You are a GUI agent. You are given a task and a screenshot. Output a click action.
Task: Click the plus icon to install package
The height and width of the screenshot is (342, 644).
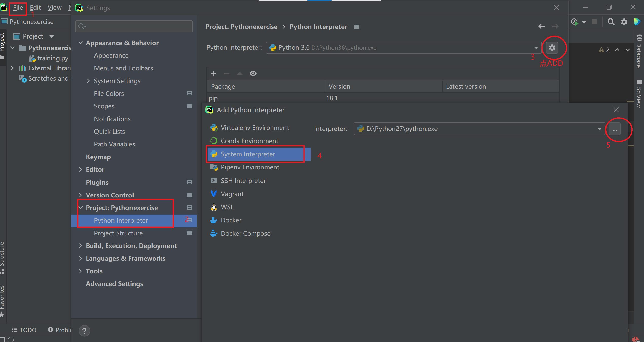coord(214,73)
